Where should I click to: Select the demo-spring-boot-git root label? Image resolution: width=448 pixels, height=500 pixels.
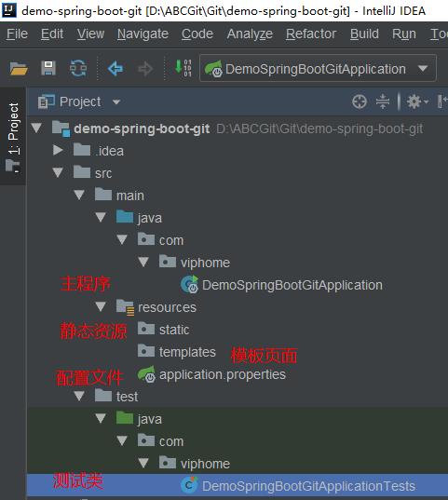[142, 128]
